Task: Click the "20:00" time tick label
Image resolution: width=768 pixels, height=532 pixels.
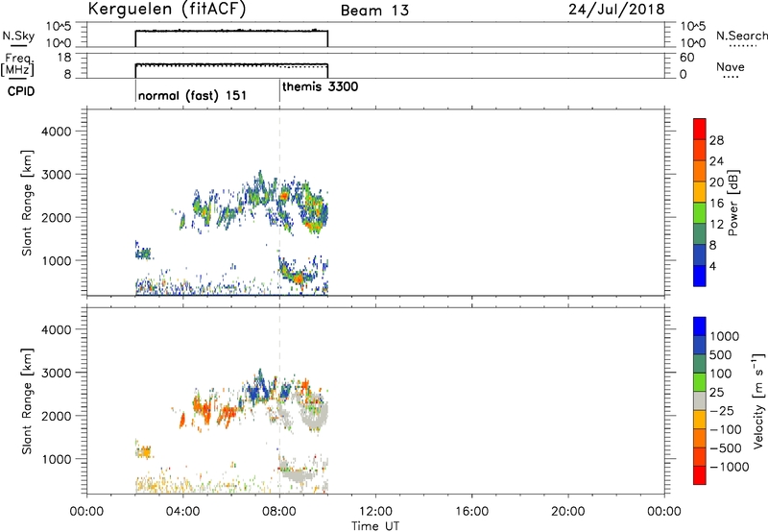Action: (567, 512)
